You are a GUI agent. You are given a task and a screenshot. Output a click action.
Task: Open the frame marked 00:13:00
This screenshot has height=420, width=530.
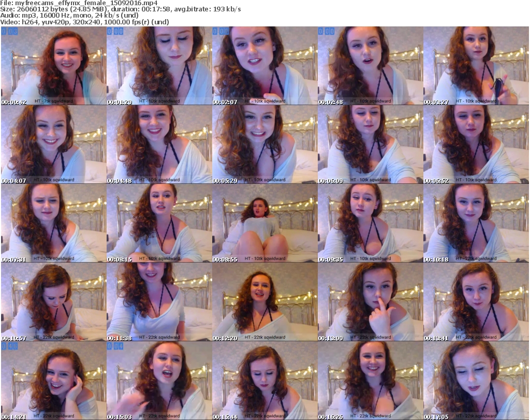point(370,302)
